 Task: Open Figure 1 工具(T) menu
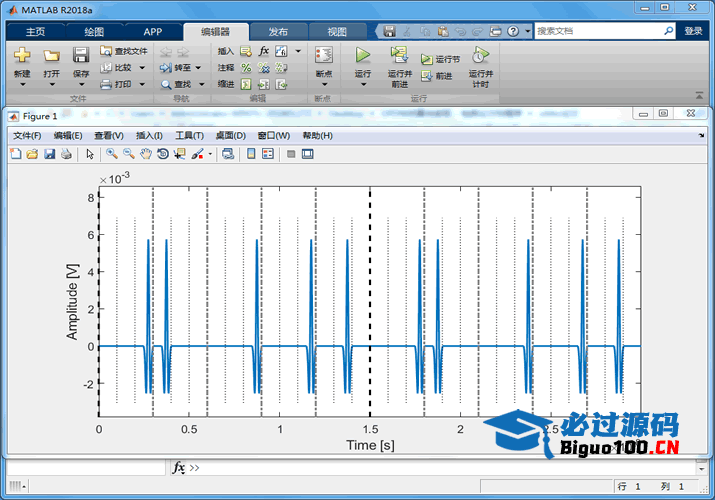[189, 136]
